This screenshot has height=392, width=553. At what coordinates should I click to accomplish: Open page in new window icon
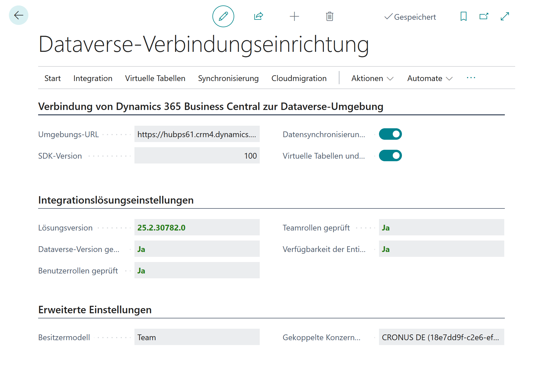484,16
